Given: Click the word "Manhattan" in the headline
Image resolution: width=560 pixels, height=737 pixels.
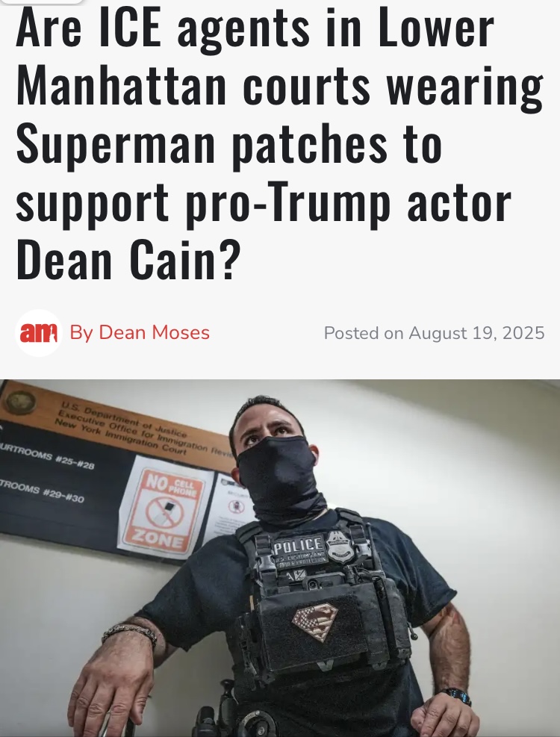Looking at the screenshot, I should click(x=121, y=86).
